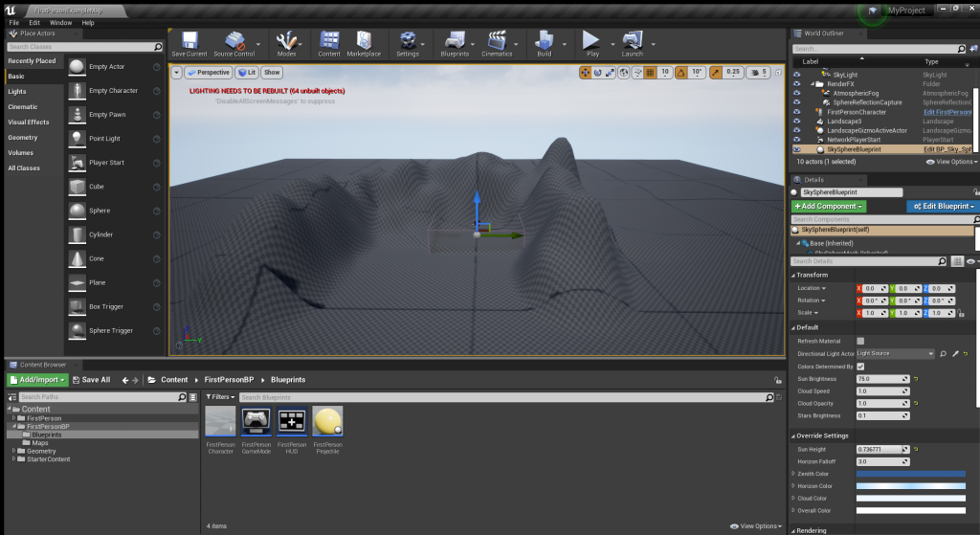
Task: Click the Zenith Color swatch
Action: pos(911,474)
